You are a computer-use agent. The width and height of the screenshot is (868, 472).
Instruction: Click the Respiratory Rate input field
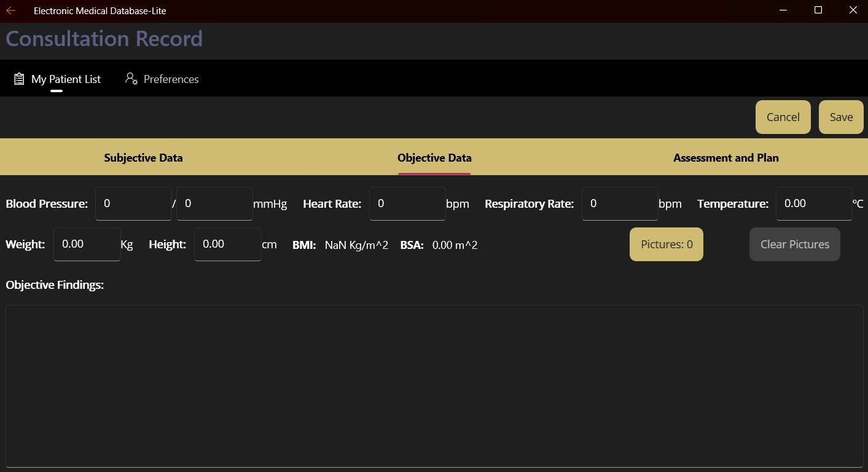pyautogui.click(x=619, y=203)
